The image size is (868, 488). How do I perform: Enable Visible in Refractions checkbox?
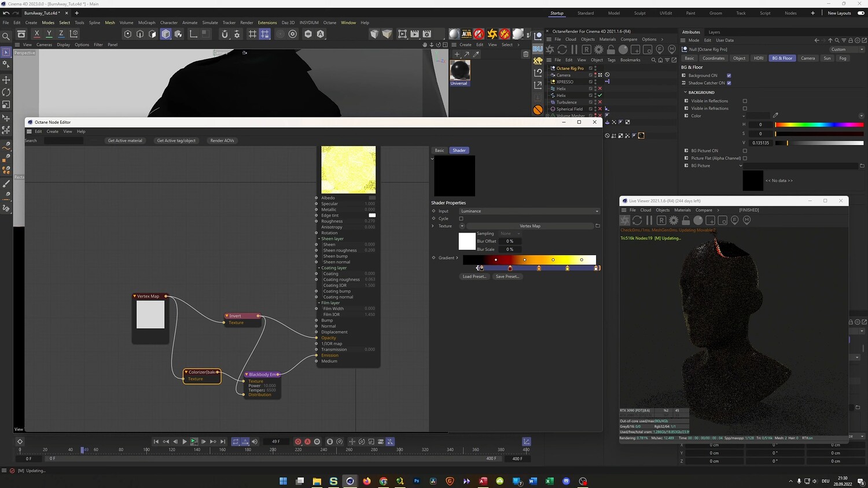[x=745, y=109]
